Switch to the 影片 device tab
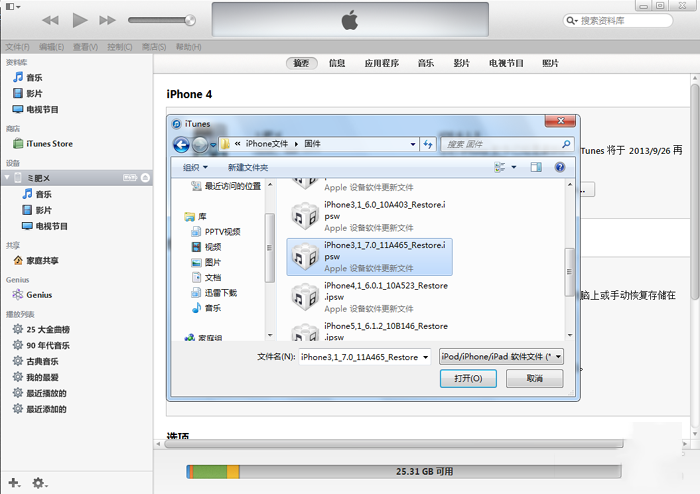This screenshot has height=494, width=700. click(x=462, y=63)
